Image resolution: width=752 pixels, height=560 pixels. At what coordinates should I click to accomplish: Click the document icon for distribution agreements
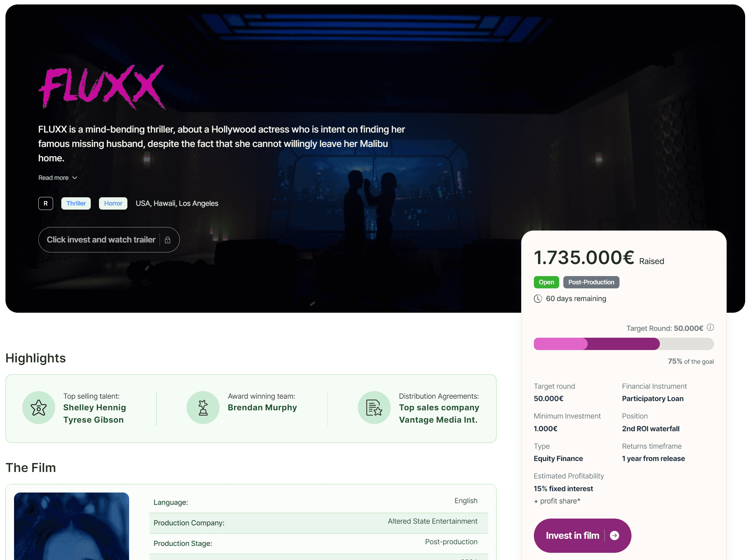(374, 408)
